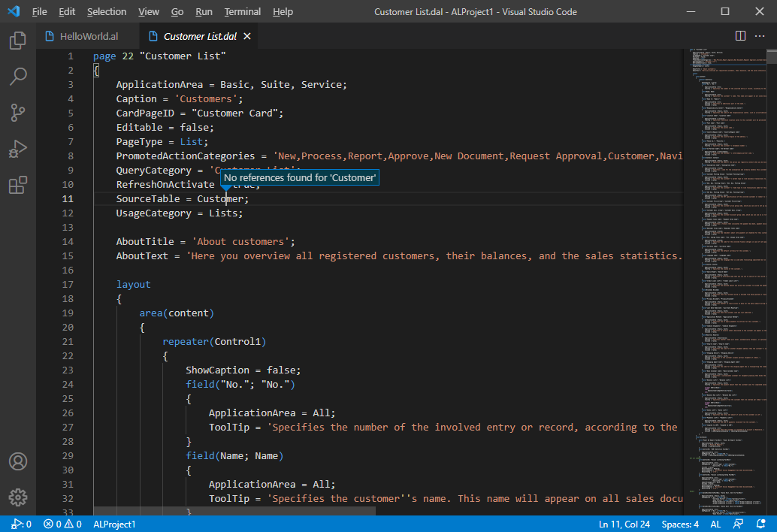Click the Tweet Feedback icon in status bar
Image resolution: width=777 pixels, height=532 pixels.
pos(738,524)
